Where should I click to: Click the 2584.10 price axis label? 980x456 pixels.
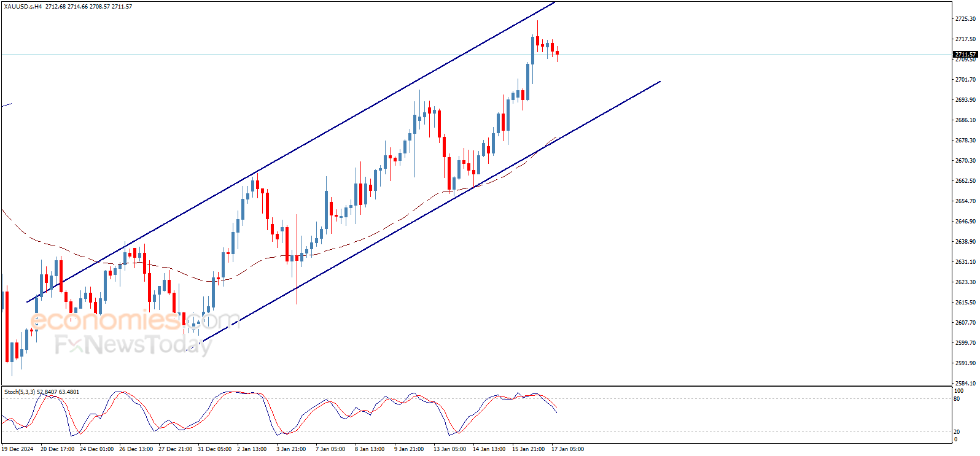tap(965, 384)
